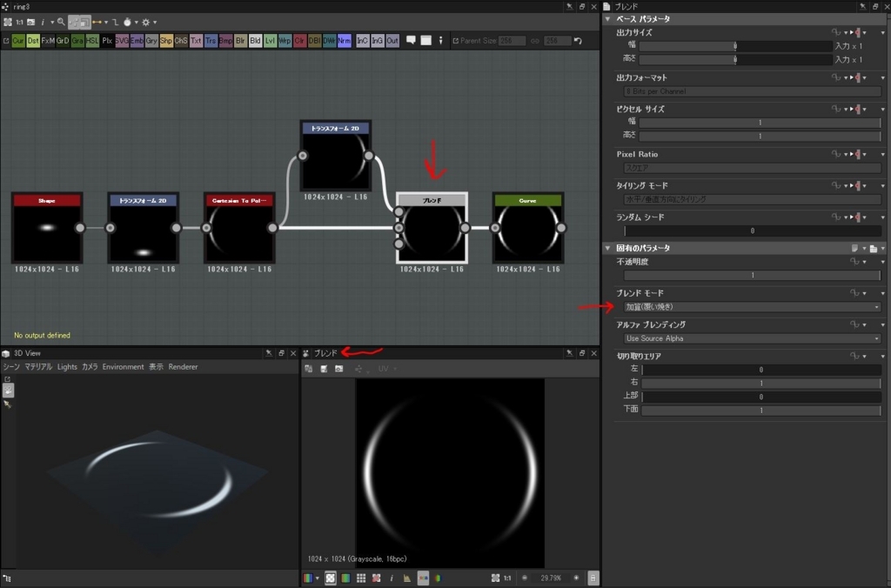Add a Warp node using Wrp

285,41
